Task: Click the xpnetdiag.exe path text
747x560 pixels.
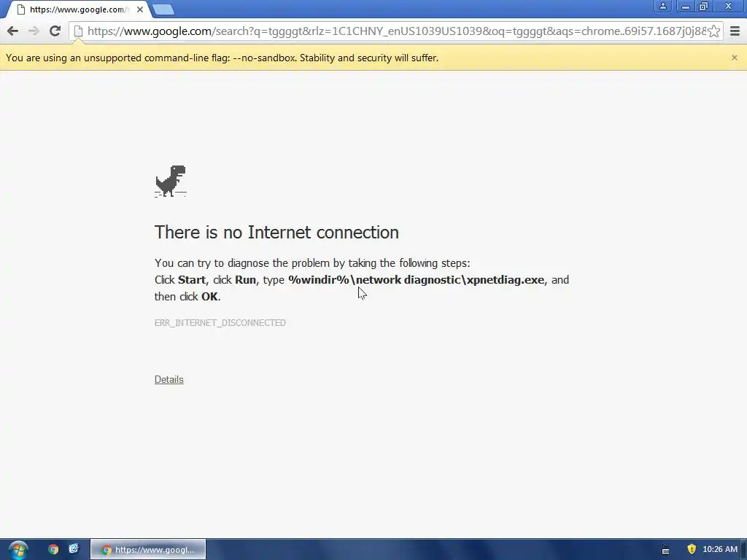Action: coord(417,280)
